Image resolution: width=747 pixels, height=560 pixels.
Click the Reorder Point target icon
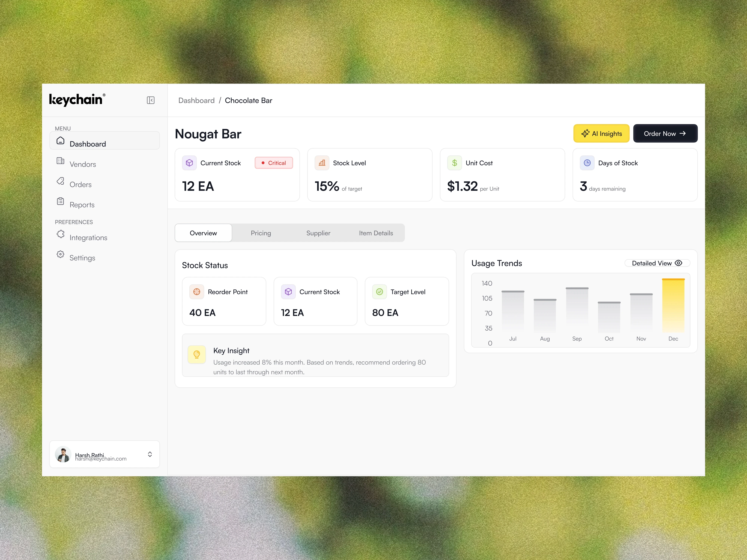point(196,292)
